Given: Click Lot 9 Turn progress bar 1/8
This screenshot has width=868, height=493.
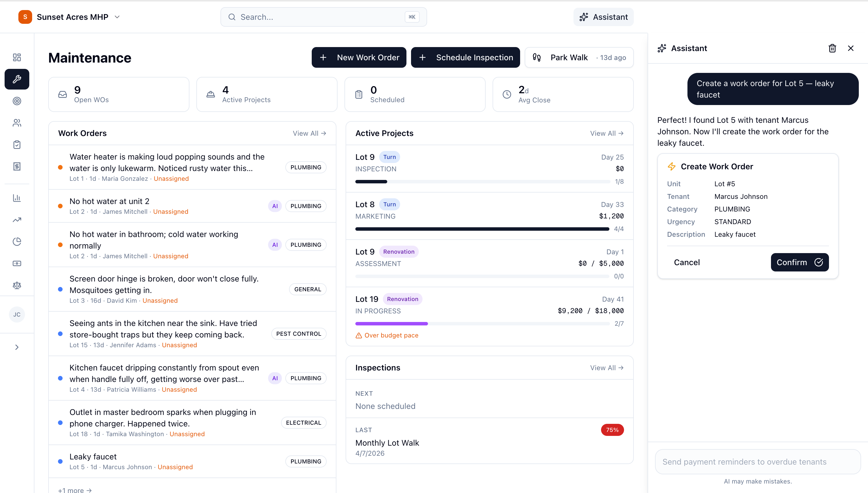Looking at the screenshot, I should [482, 182].
